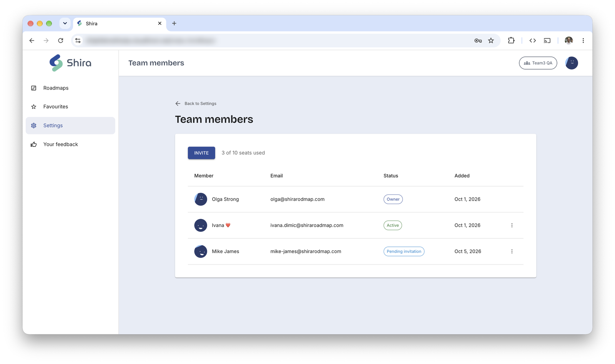Click the INVITE button
Viewport: 615px width, 364px height.
coord(201,153)
